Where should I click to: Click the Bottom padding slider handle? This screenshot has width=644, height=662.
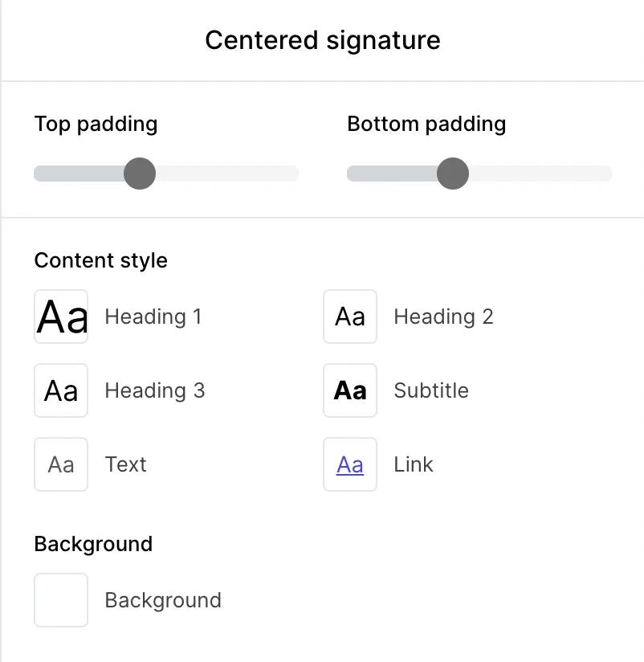point(453,174)
